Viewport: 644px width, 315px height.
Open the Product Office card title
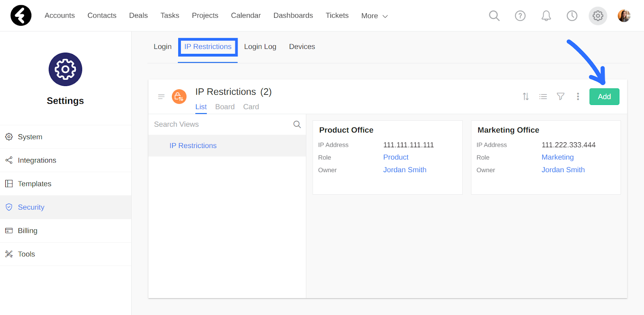pos(346,130)
